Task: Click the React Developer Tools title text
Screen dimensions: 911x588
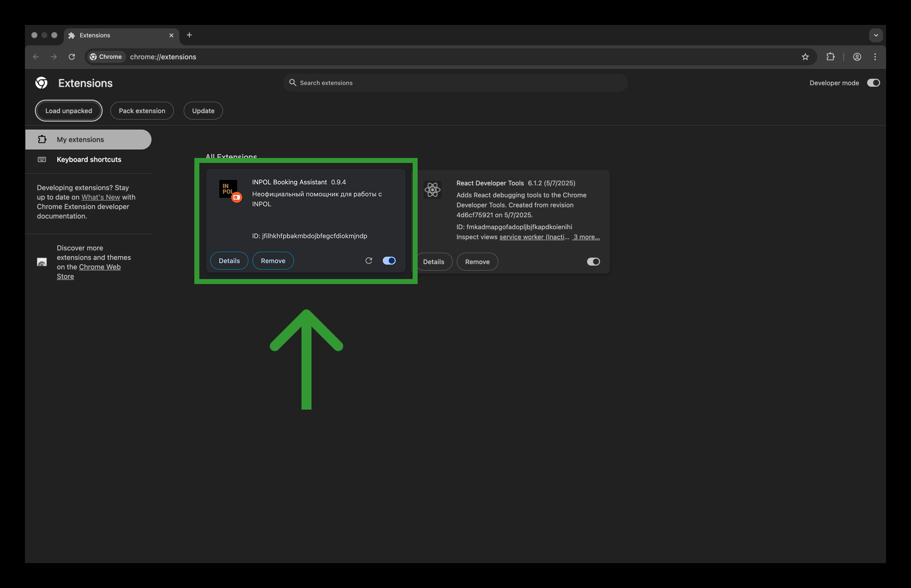Action: coord(490,183)
